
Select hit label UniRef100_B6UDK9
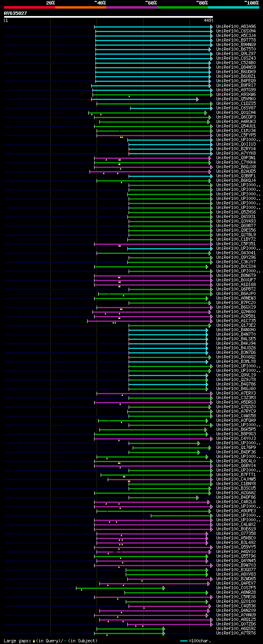pos(236,72)
